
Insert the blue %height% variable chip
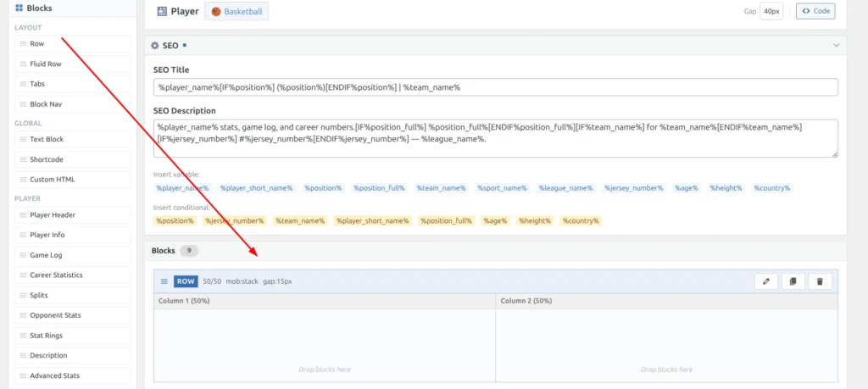click(726, 188)
